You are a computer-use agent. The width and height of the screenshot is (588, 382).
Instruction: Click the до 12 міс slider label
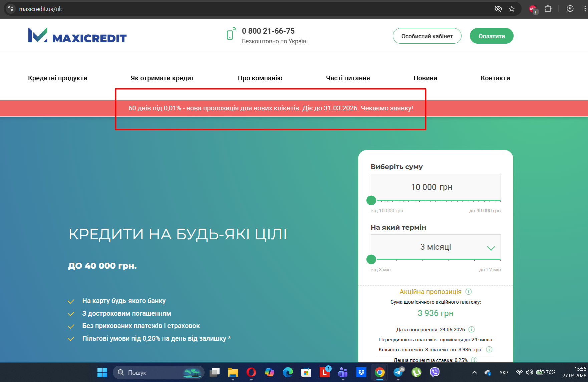point(490,270)
